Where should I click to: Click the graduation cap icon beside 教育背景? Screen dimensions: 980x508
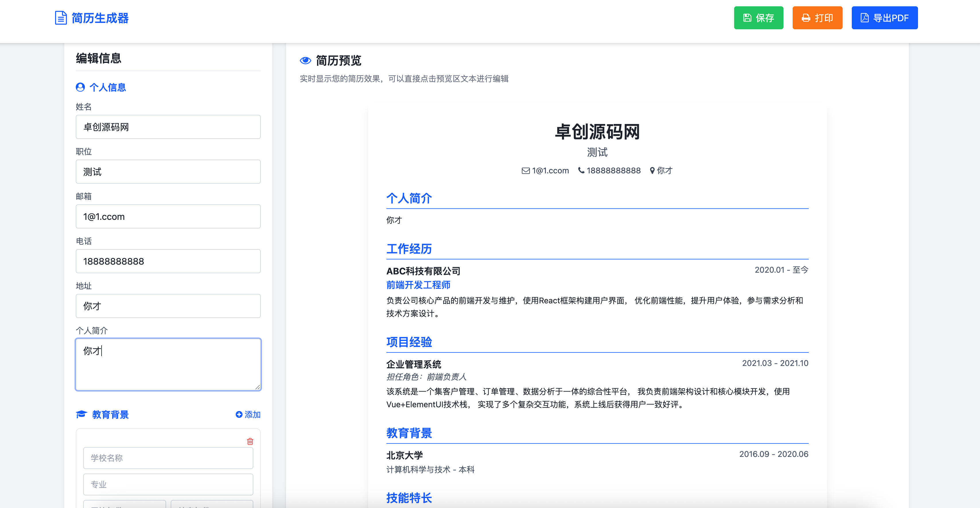81,414
